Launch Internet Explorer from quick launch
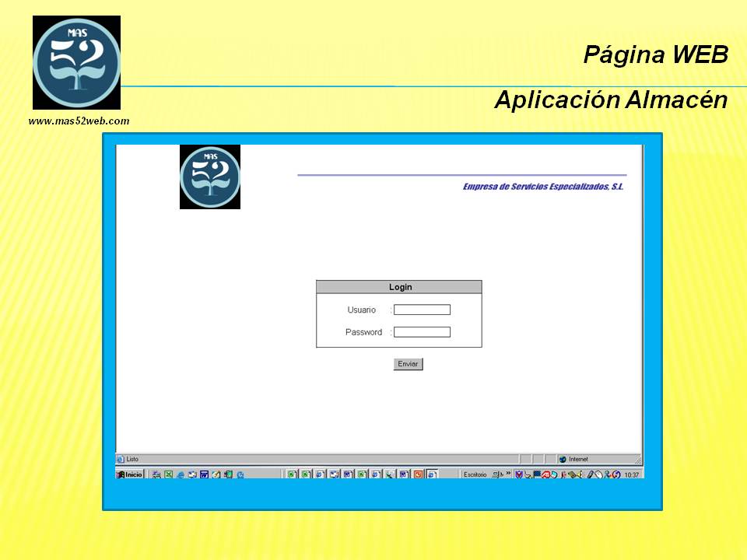 coord(180,474)
